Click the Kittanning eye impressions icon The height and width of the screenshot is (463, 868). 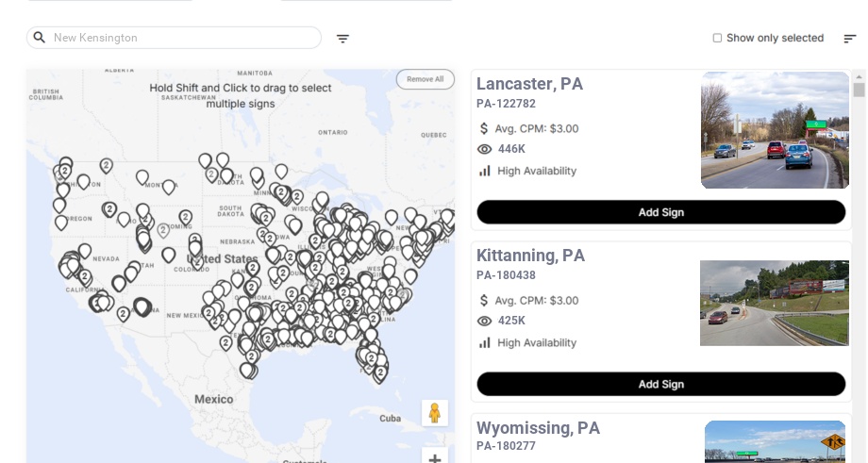(485, 321)
